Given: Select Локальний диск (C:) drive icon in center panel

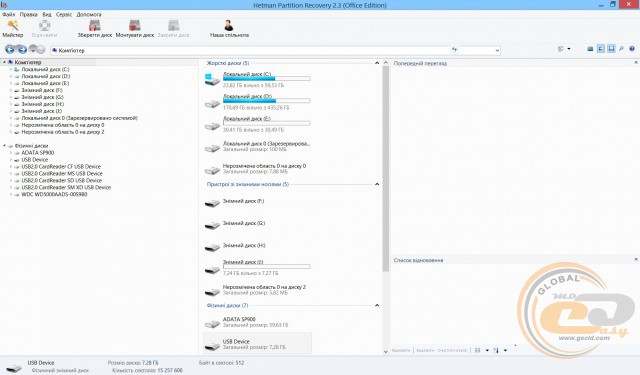Looking at the screenshot, I should (212, 79).
